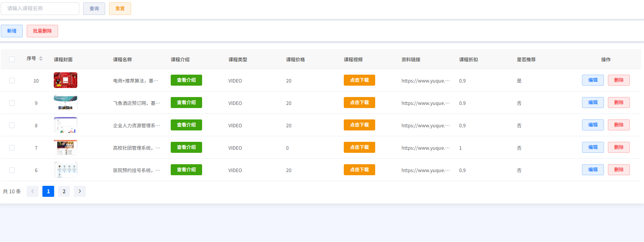This screenshot has width=644, height=242.
Task: Open cover image for course 7
Action: click(x=66, y=147)
